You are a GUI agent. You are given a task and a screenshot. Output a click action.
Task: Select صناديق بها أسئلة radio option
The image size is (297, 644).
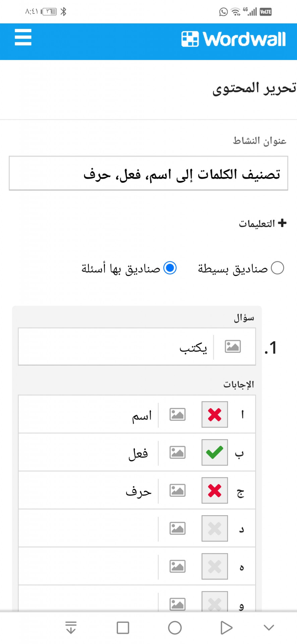pos(170,268)
